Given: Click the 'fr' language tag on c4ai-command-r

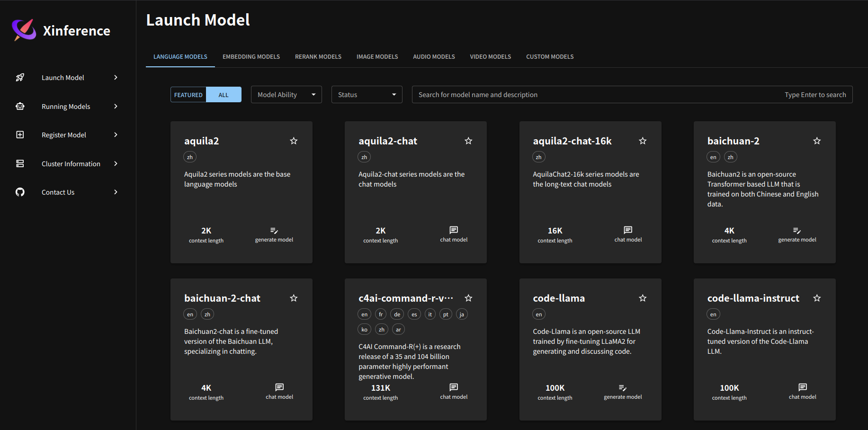Looking at the screenshot, I should (381, 314).
